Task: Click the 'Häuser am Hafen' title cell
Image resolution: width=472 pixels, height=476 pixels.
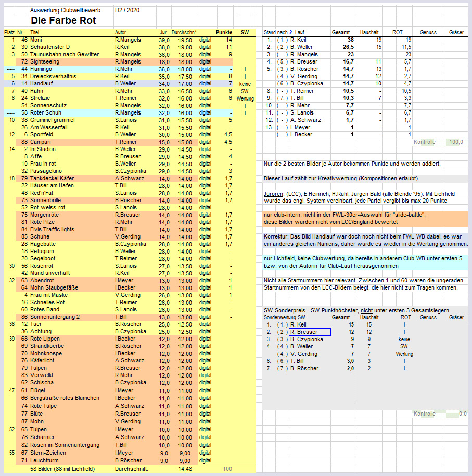Action: pyautogui.click(x=52, y=185)
